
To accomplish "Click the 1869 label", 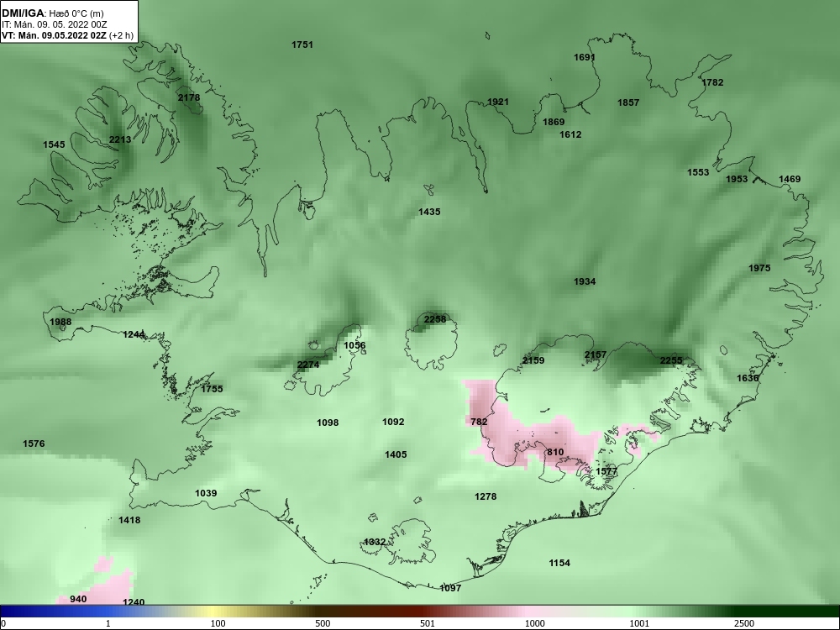I will coord(554,122).
